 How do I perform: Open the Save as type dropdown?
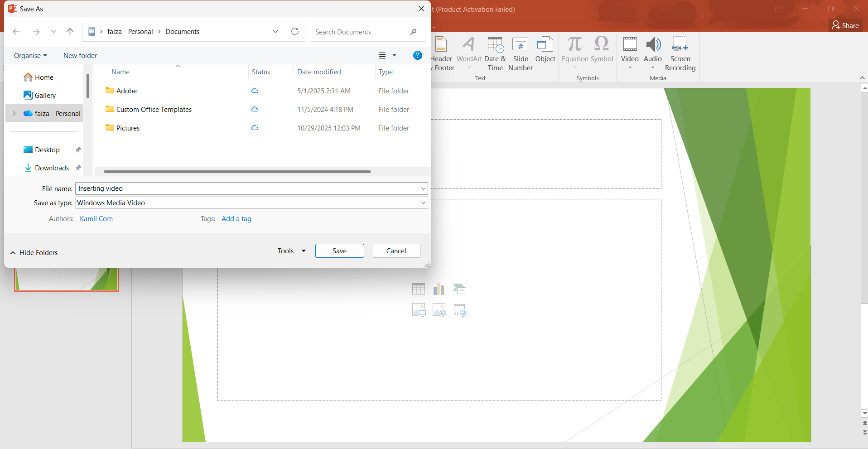tap(251, 203)
